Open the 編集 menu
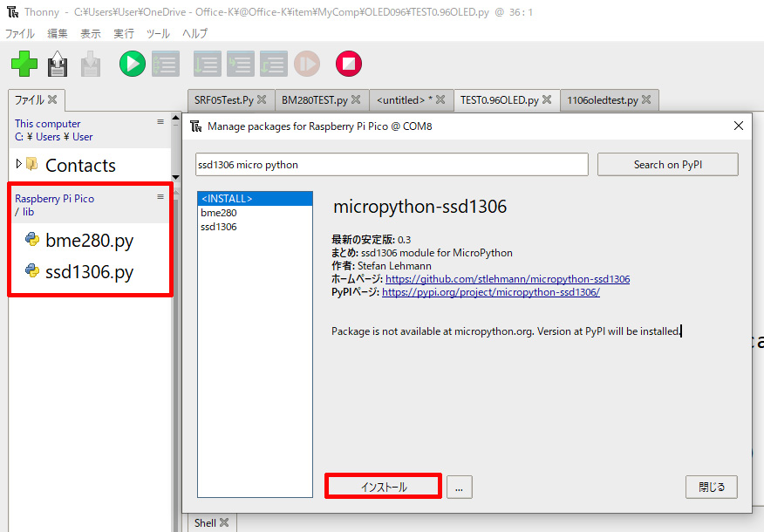The width and height of the screenshot is (764, 532). [x=58, y=33]
